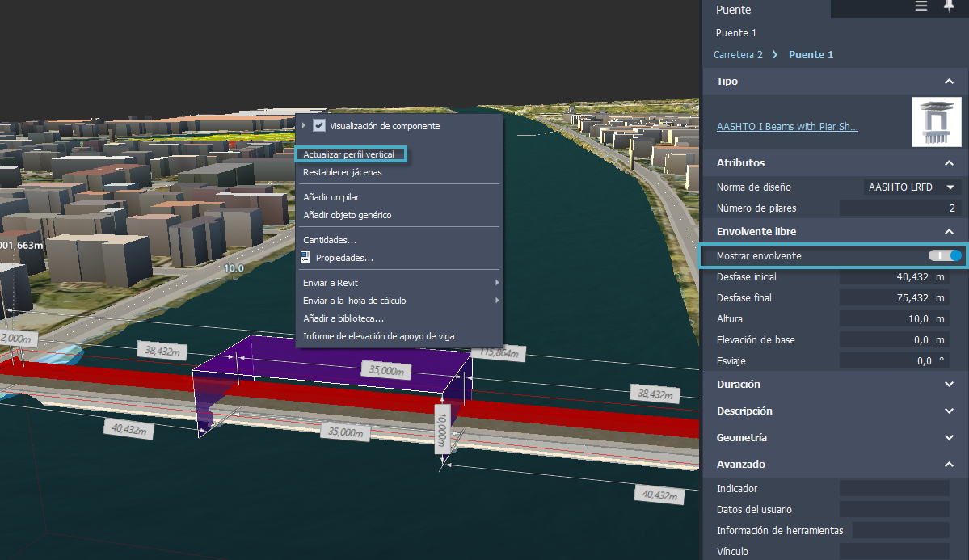This screenshot has height=560, width=969.
Task: Click the Información de herramientas field
Action: pos(900,530)
